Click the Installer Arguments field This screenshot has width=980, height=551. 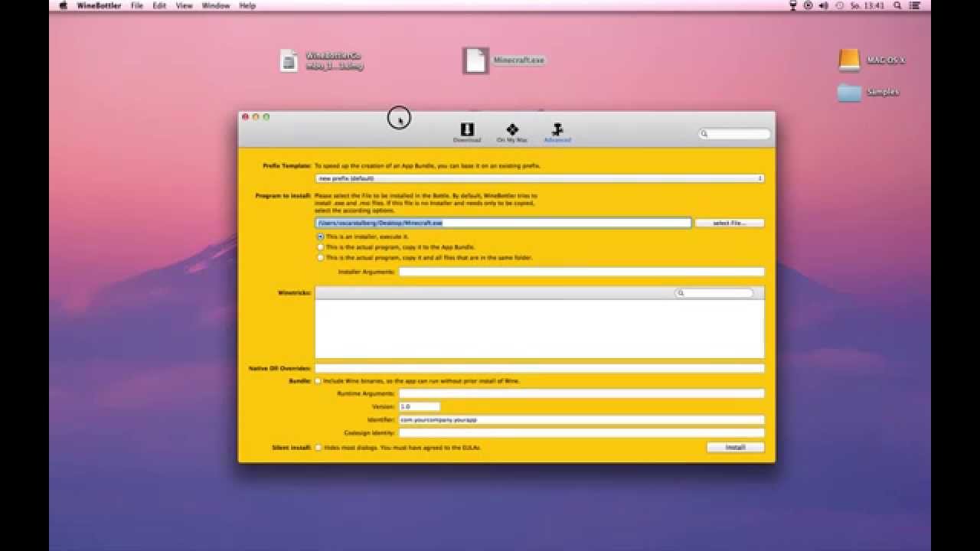(581, 272)
